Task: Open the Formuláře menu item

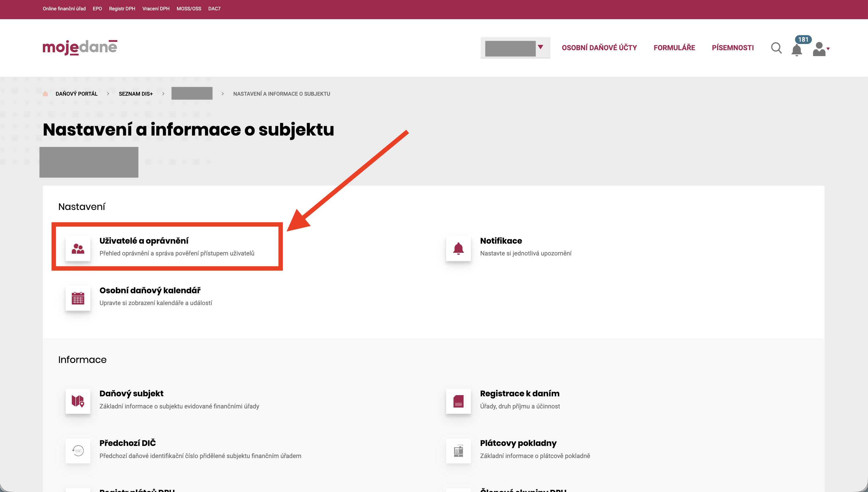Action: coord(674,48)
